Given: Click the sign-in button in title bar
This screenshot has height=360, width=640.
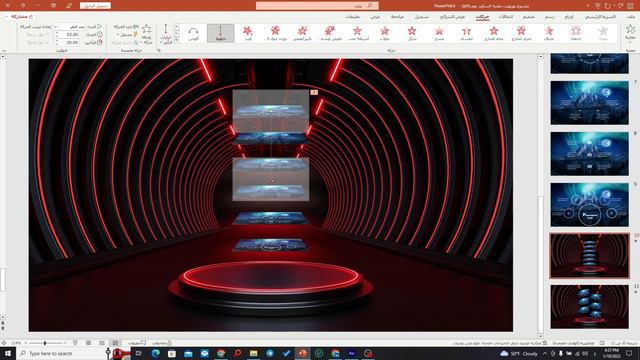Looking at the screenshot, I should 95,6.
